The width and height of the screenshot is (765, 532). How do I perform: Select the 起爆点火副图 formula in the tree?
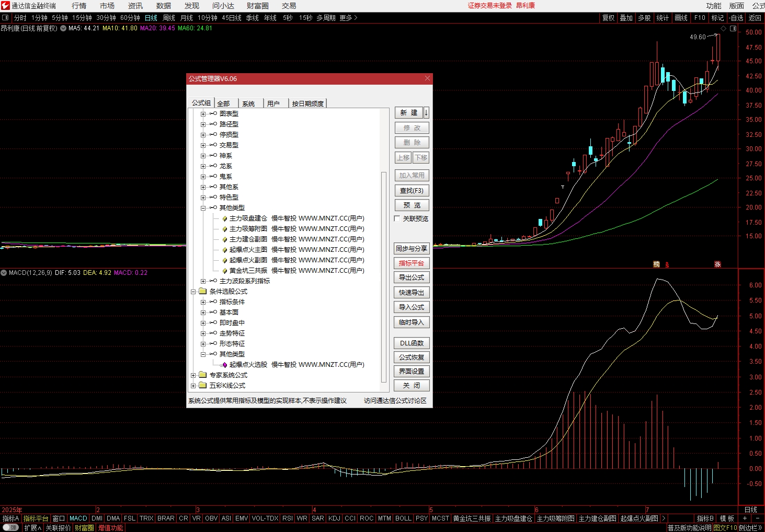pos(296,260)
